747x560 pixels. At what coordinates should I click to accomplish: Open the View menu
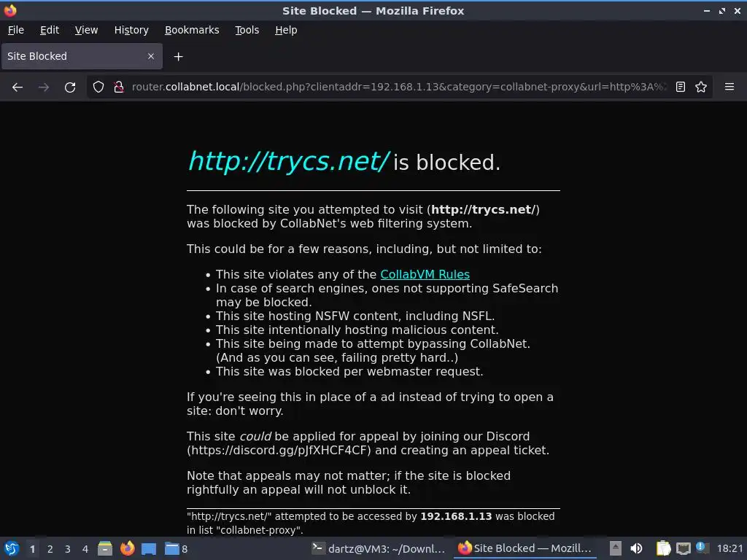click(x=86, y=30)
